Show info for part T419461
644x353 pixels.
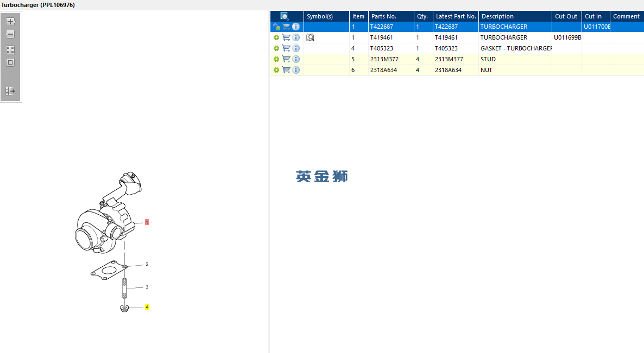click(x=296, y=37)
